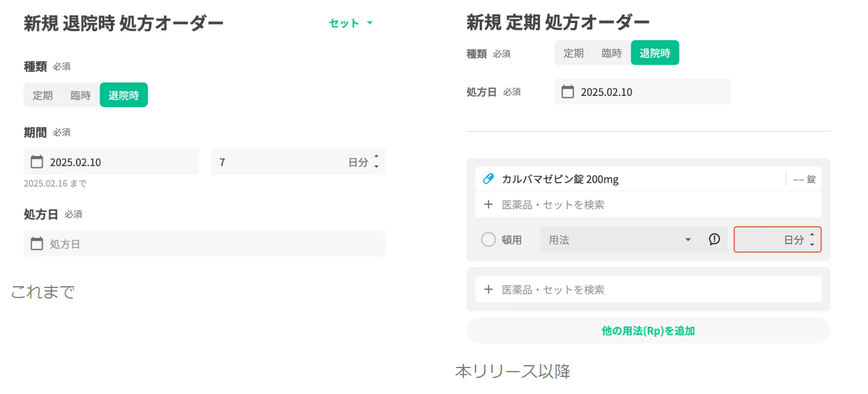Select 定期 tab in the right form
This screenshot has height=394, width=868.
coord(573,53)
